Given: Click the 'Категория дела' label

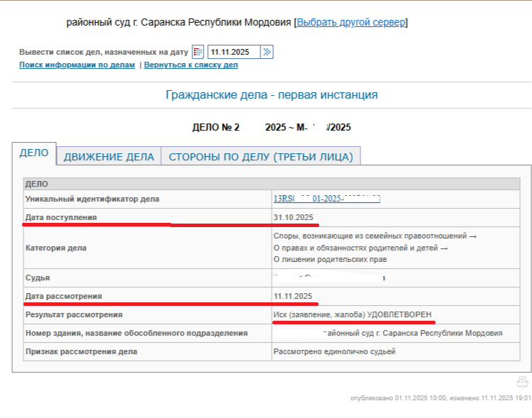Looking at the screenshot, I should coord(56,248).
